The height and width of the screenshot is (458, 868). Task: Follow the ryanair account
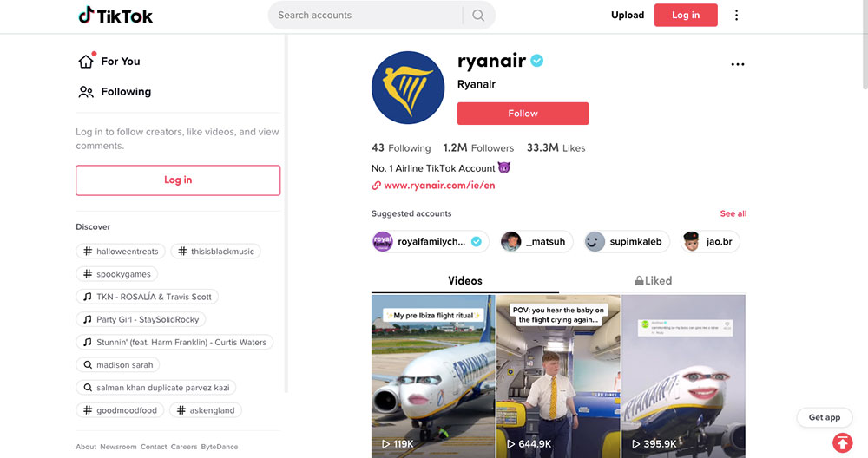pos(523,114)
